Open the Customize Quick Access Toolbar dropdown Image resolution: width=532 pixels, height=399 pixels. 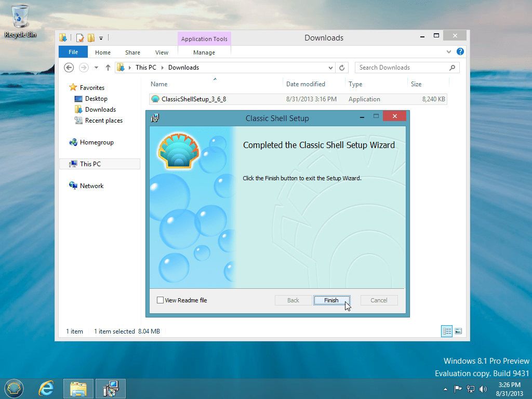click(x=101, y=38)
